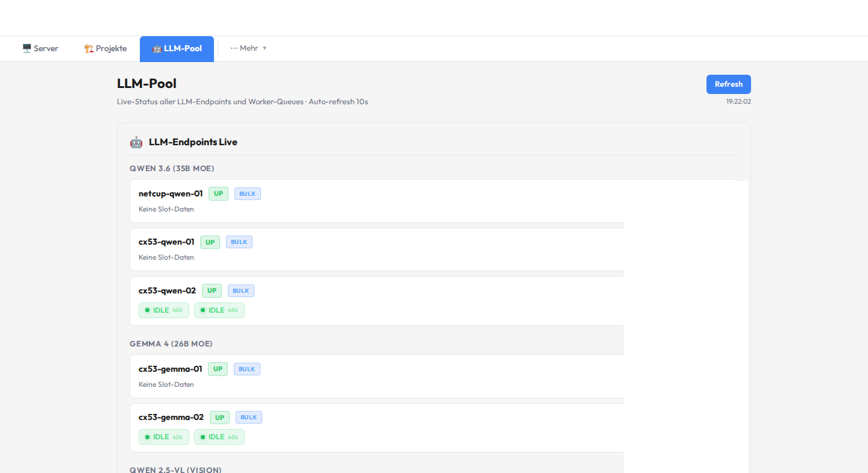Click the UP badge of cx53-gemma-02
Screen dimensions: 868x473
click(219, 418)
